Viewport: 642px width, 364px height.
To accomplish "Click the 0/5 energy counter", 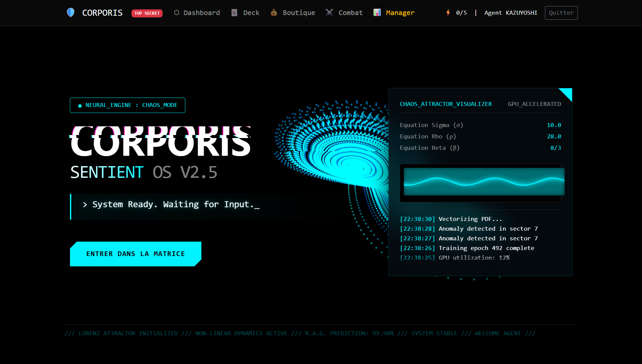I will [461, 13].
